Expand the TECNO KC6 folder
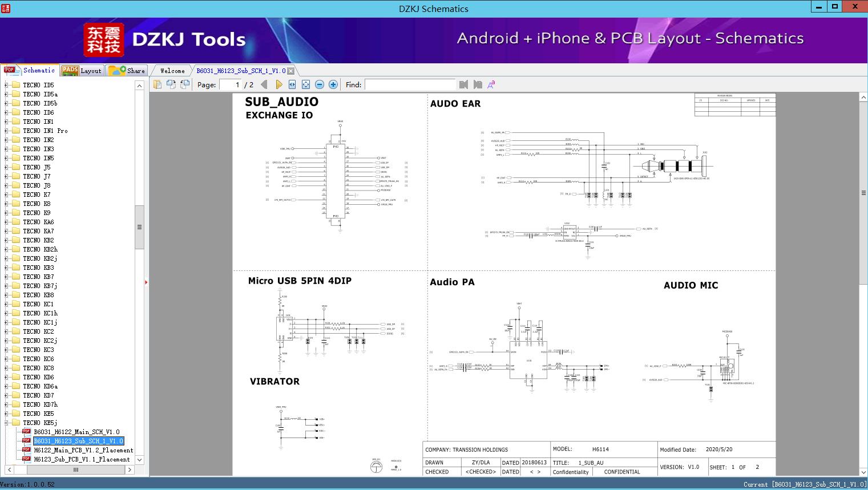This screenshot has height=490, width=868. [6, 359]
